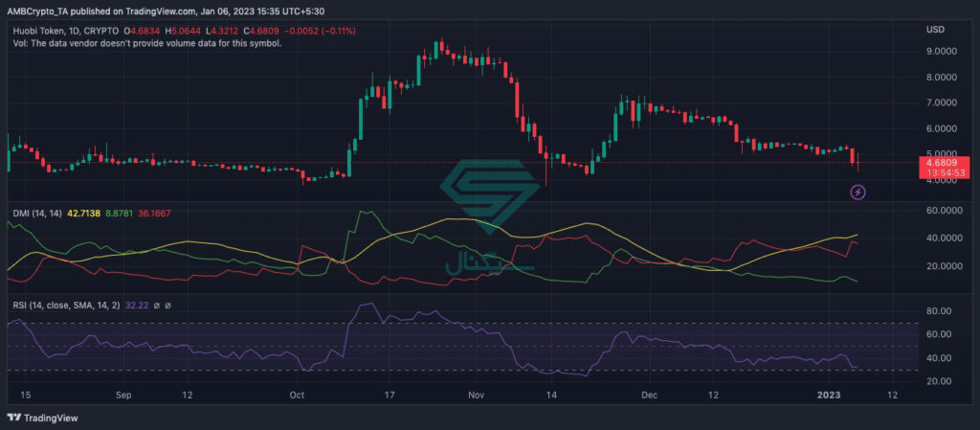Click the green +DI value 8.8781

pyautogui.click(x=119, y=214)
